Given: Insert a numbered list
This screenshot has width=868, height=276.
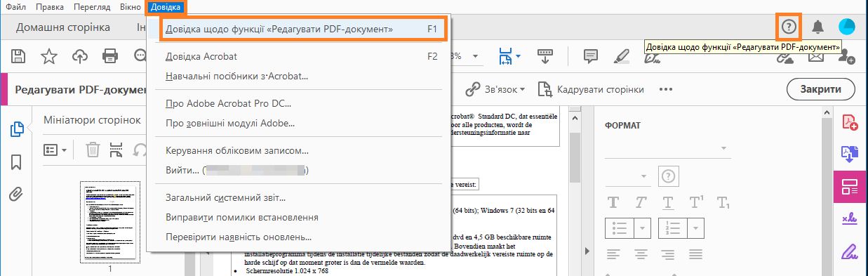Looking at the screenshot, I should 673,228.
